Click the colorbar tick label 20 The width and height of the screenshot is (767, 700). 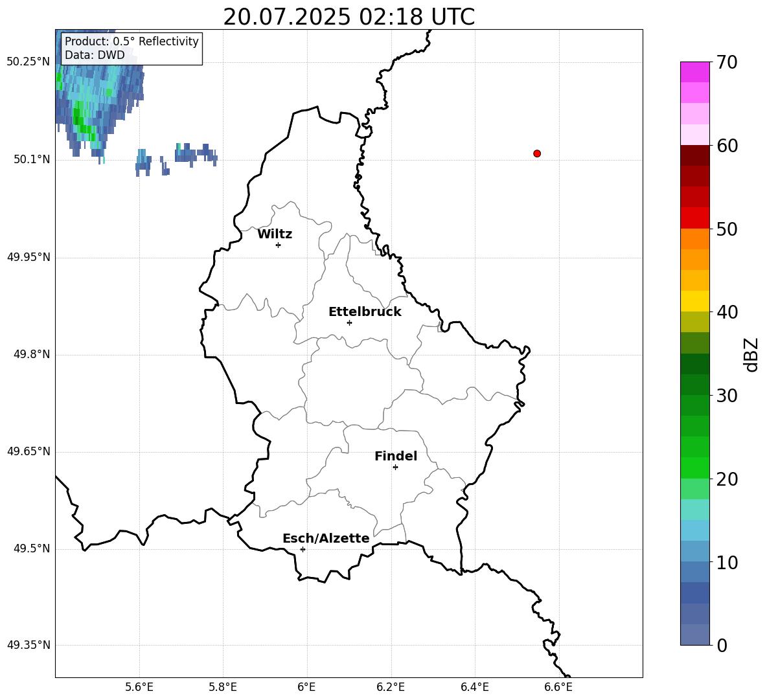click(727, 479)
